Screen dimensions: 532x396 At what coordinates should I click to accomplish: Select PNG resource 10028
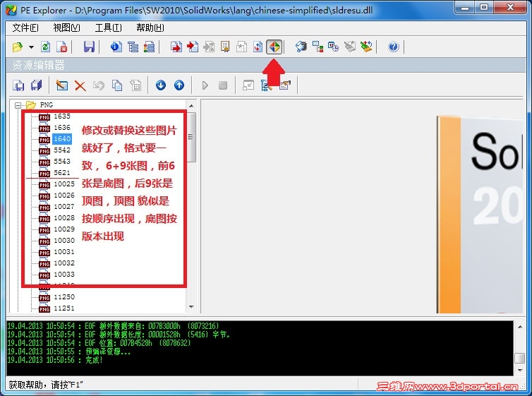click(x=64, y=218)
